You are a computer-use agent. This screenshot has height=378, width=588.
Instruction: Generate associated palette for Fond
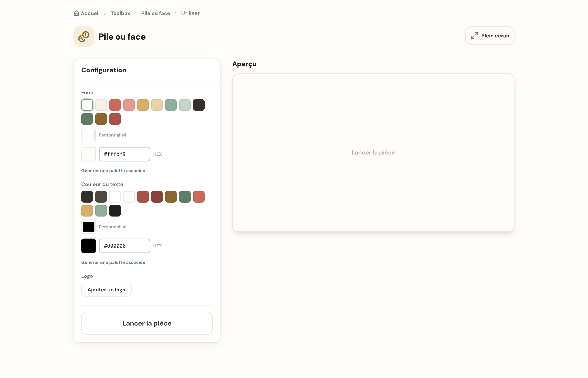[x=113, y=171]
